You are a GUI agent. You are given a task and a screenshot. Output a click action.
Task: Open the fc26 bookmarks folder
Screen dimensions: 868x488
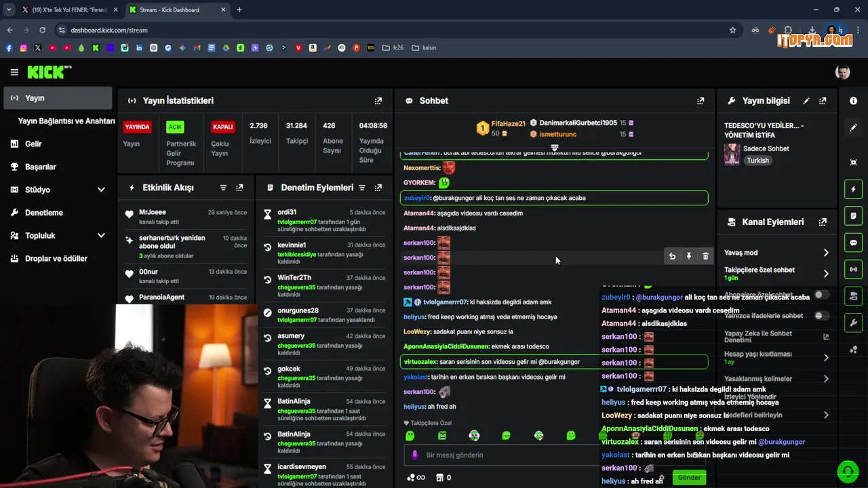pos(393,48)
